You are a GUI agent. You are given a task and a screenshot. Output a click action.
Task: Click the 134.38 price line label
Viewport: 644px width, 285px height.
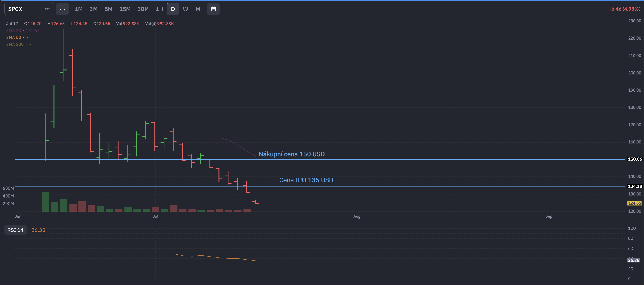pos(635,186)
